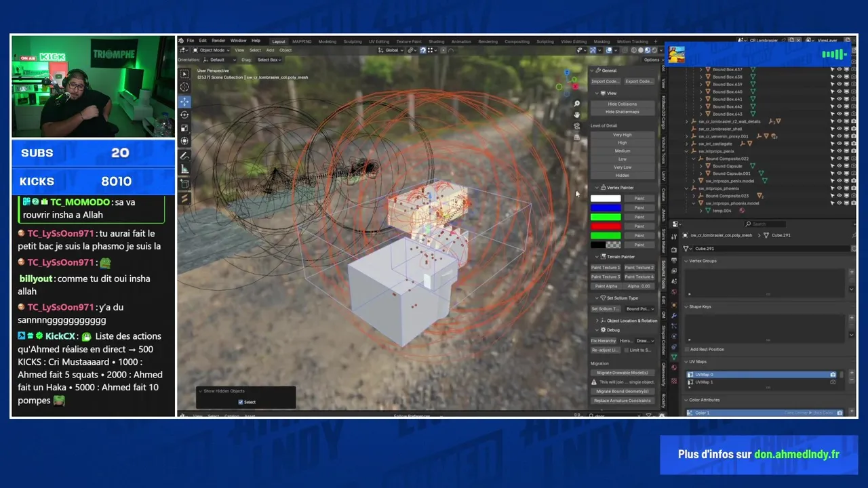
Task: Click the viewport pan hand icon
Action: point(577,115)
